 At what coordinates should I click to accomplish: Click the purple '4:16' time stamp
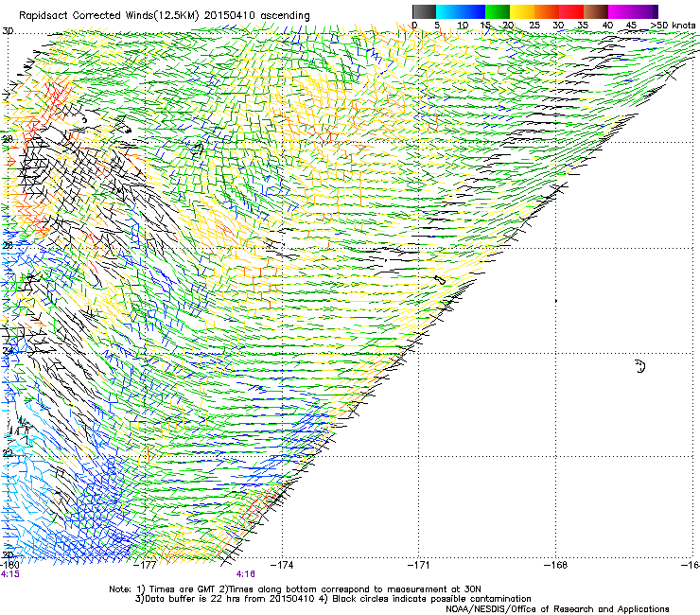(246, 574)
